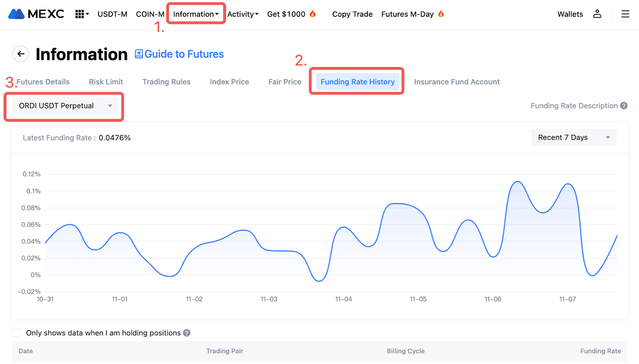Image resolution: width=639 pixels, height=364 pixels.
Task: Select the Funding Rate History tab
Action: pyautogui.click(x=357, y=82)
